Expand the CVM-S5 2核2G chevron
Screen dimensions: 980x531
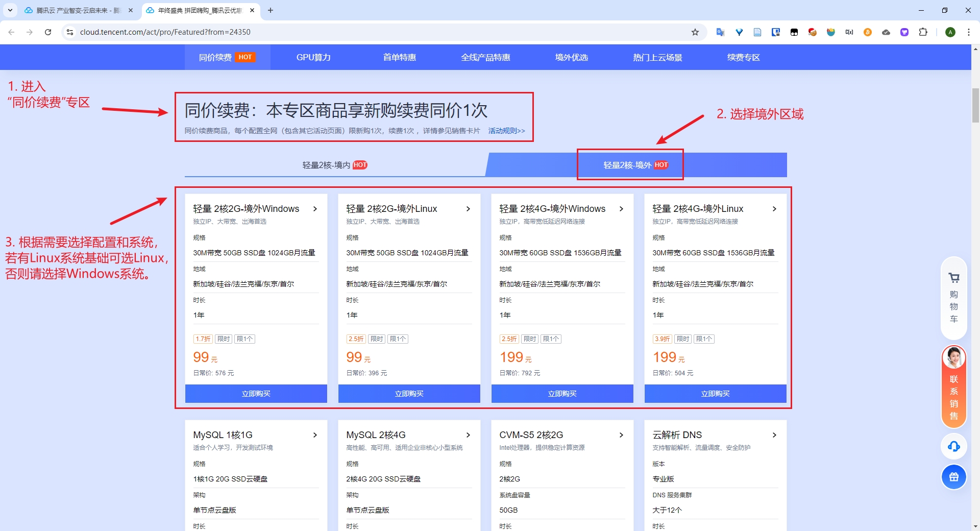621,435
